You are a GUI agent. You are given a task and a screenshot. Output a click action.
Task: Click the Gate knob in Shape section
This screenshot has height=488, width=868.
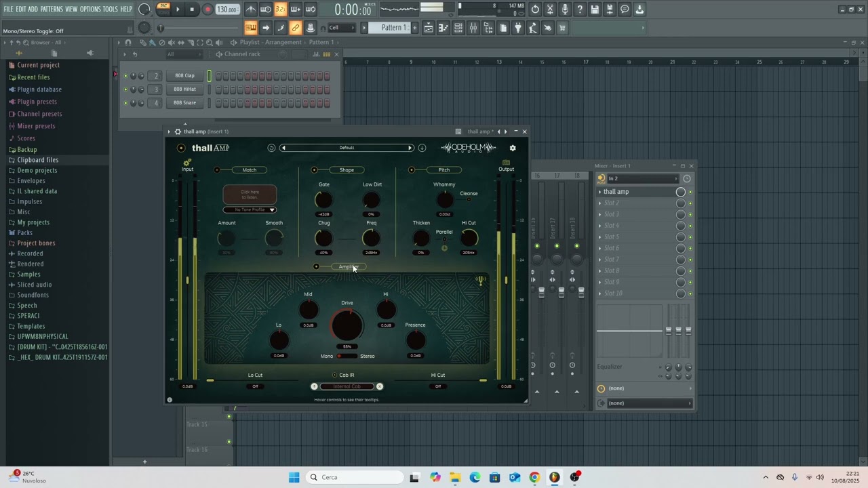coord(323,200)
